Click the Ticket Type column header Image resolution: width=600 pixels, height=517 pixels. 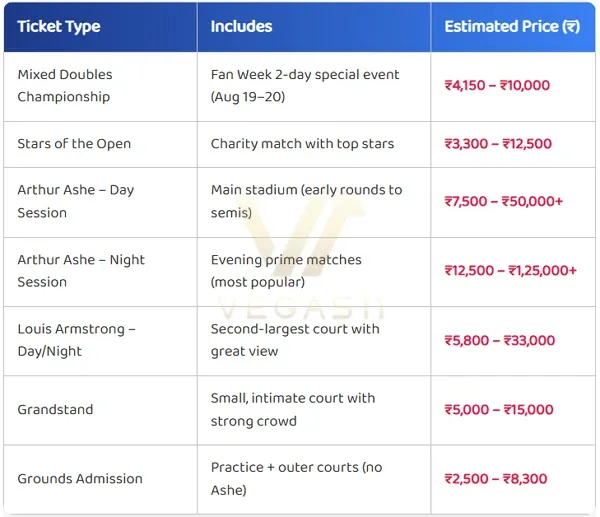click(59, 27)
